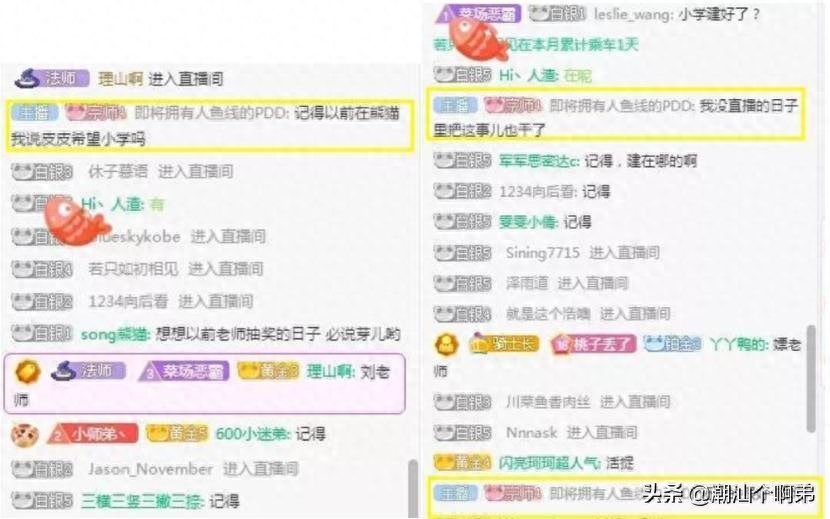This screenshot has width=830, height=519.
Task: Click the tiger avatar next to 小师弟 badge
Action: pos(24,435)
